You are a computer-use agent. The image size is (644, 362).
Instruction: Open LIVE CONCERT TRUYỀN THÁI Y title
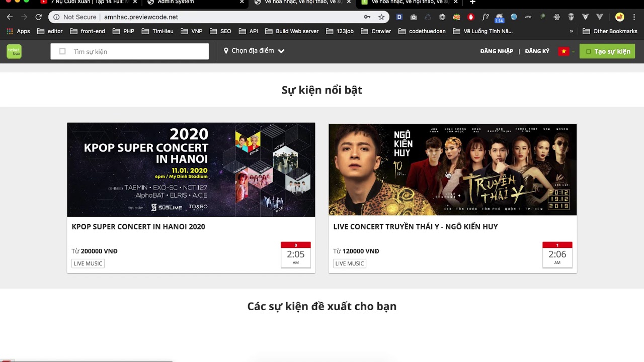coord(416,227)
